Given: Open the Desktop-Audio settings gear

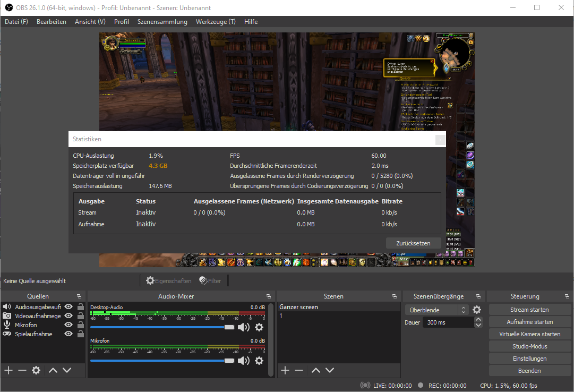Looking at the screenshot, I should 259,327.
